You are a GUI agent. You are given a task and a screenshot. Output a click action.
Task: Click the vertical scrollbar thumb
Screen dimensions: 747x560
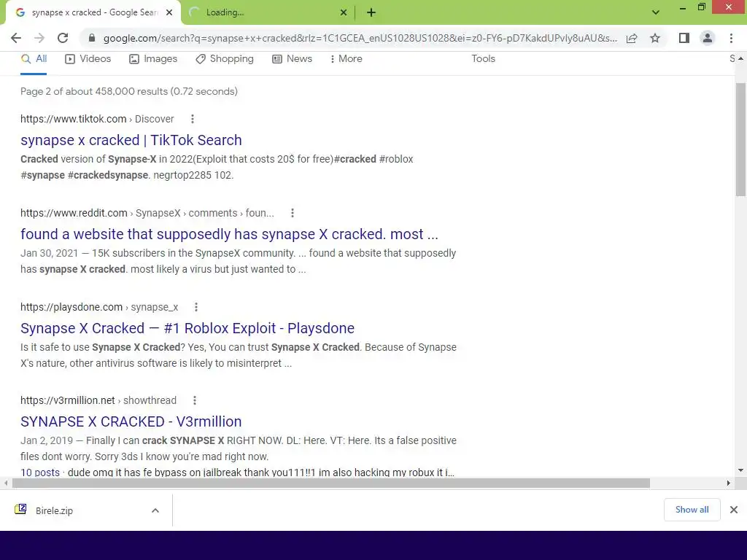pos(740,139)
